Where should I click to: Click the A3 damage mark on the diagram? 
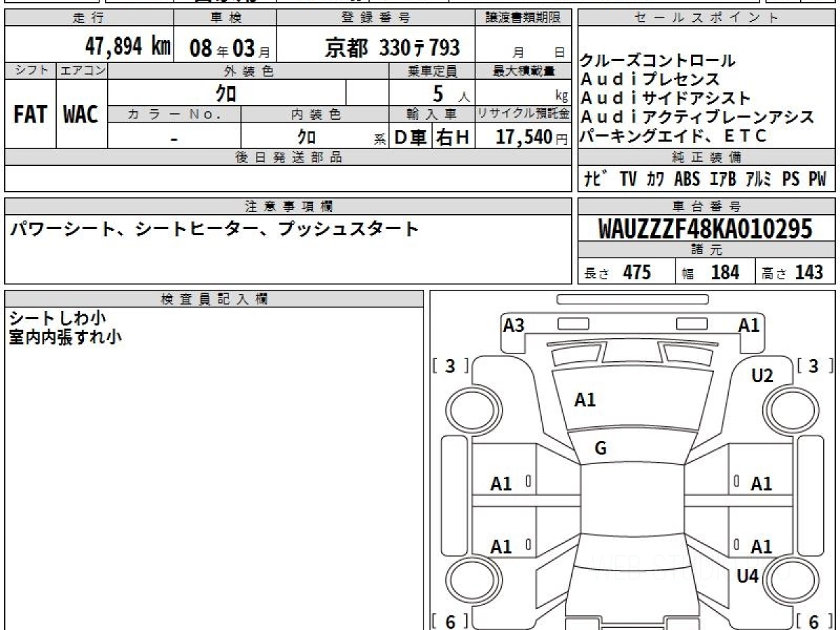[x=514, y=325]
